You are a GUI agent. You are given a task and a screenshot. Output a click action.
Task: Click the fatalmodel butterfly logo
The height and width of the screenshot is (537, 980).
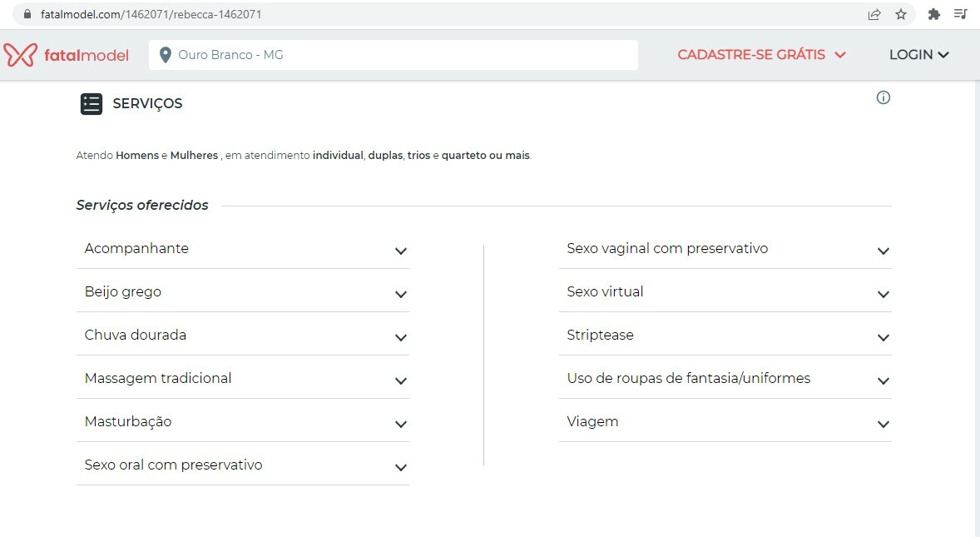(21, 55)
